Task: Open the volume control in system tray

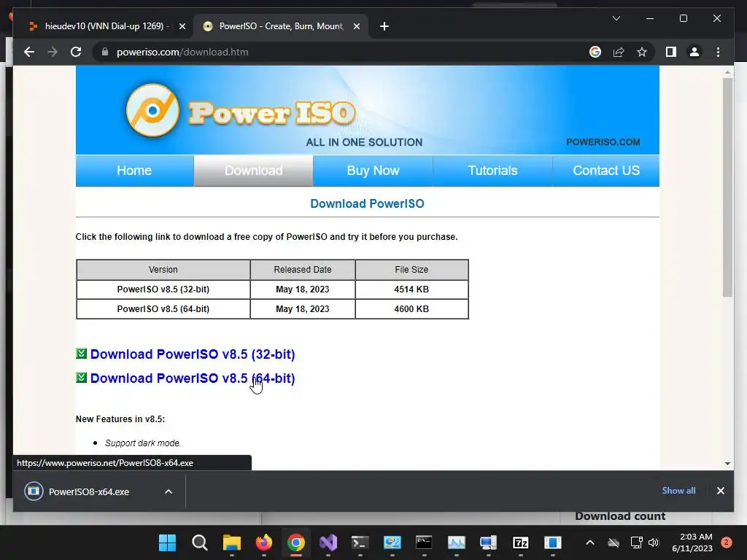Action: coord(654,542)
